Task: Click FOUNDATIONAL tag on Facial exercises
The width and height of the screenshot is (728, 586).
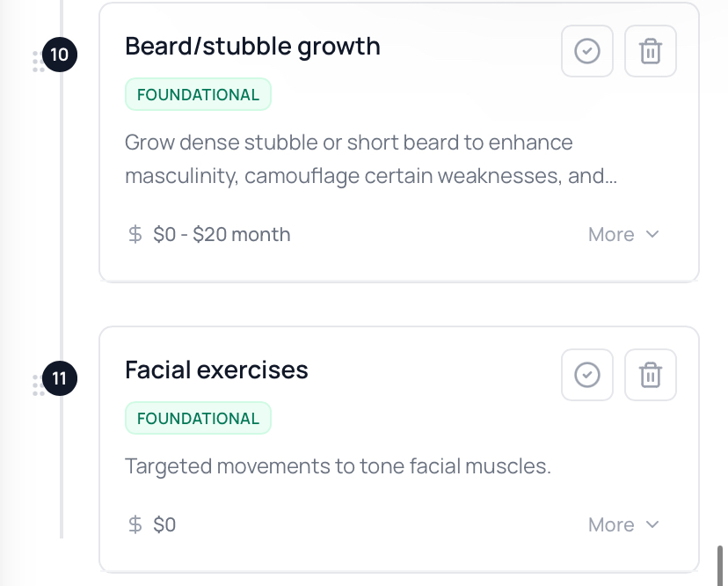Action: click(198, 419)
